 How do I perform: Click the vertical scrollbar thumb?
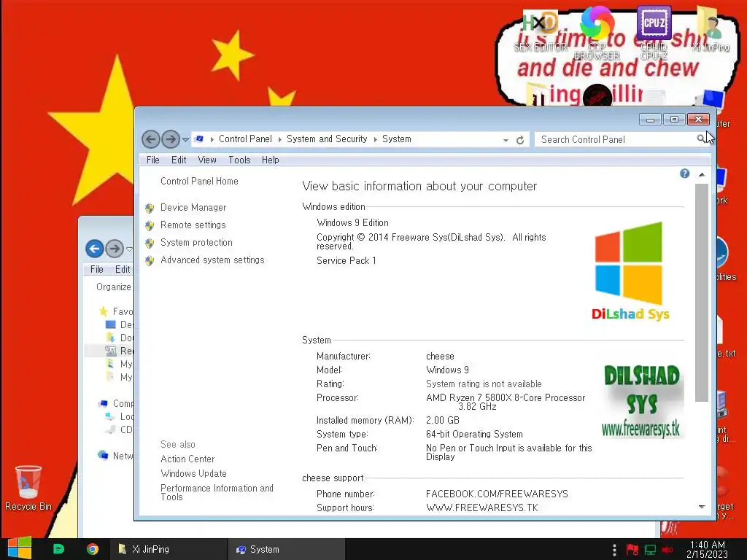(701, 292)
